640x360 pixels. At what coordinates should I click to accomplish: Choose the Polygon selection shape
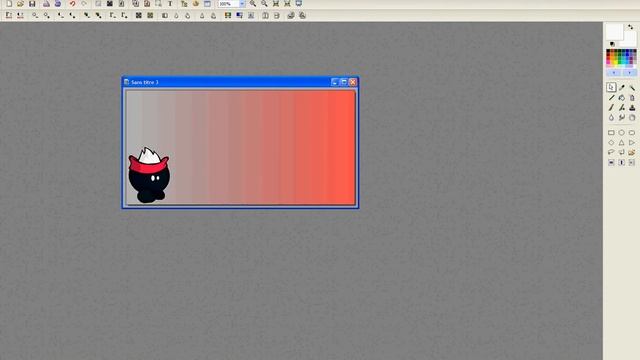coord(622,152)
